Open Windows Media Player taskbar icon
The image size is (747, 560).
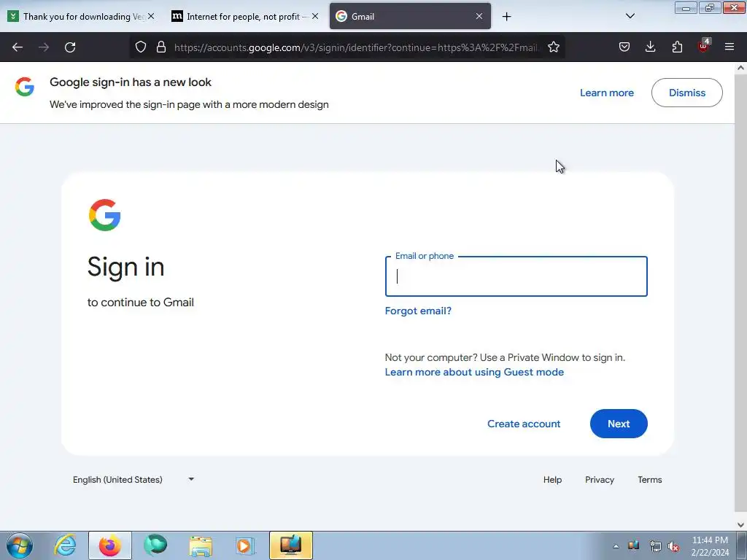point(246,545)
